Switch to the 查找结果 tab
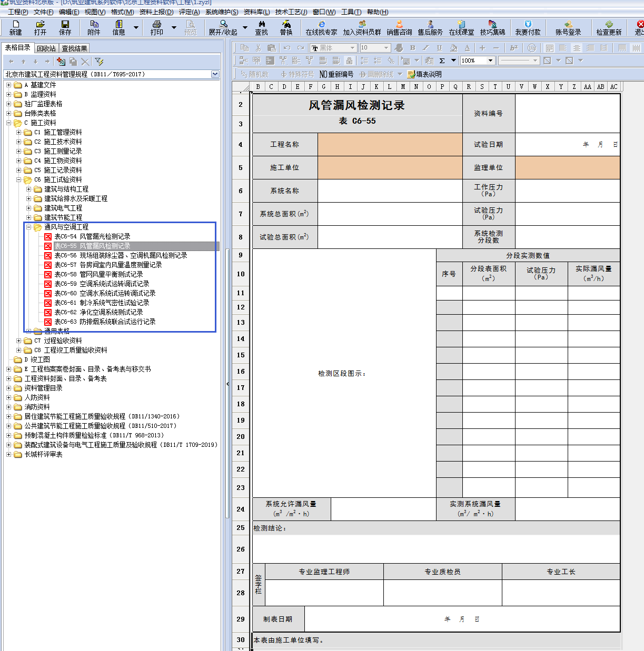644x651 pixels. coord(74,48)
